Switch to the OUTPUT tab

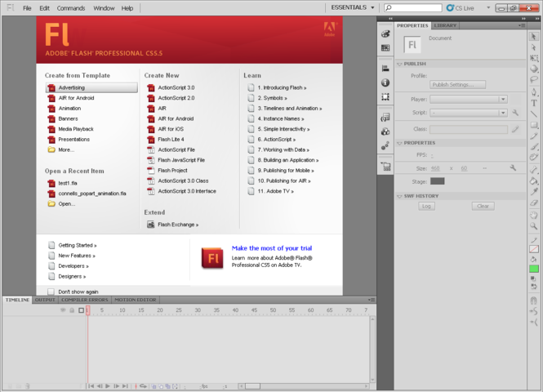pos(45,300)
